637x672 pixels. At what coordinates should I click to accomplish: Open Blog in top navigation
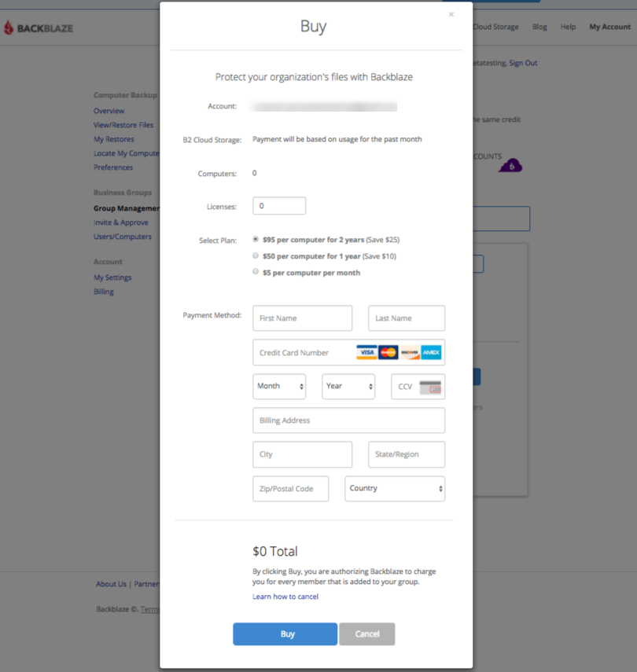[539, 27]
